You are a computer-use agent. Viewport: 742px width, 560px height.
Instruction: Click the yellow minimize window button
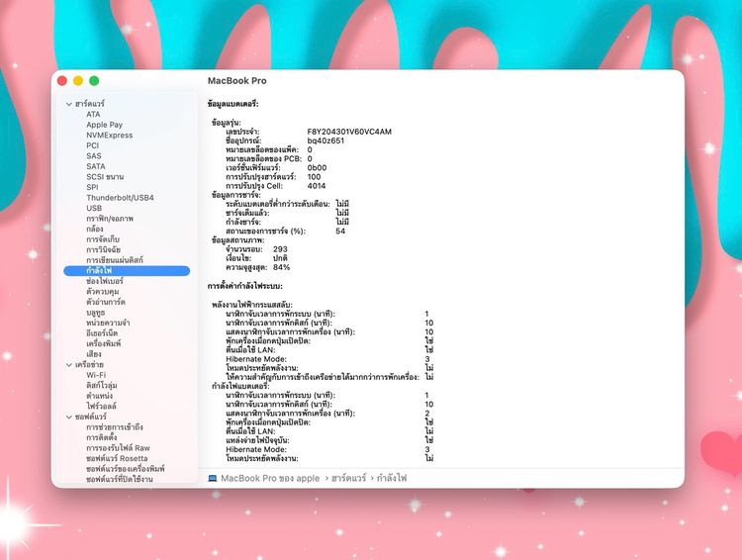click(78, 81)
